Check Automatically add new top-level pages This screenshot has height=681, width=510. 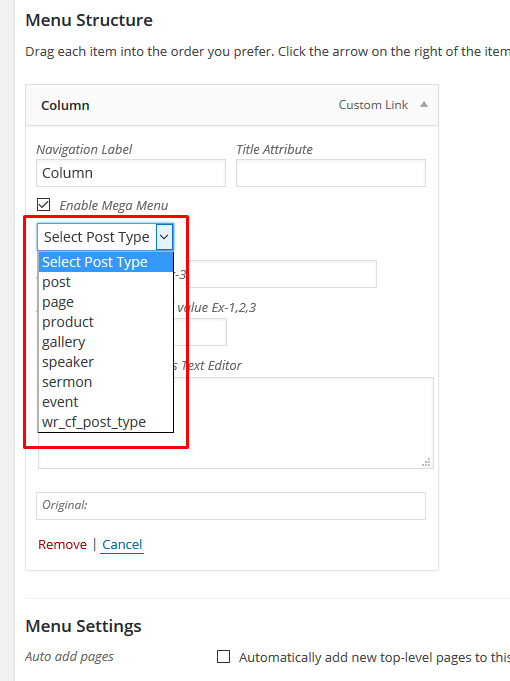223,657
